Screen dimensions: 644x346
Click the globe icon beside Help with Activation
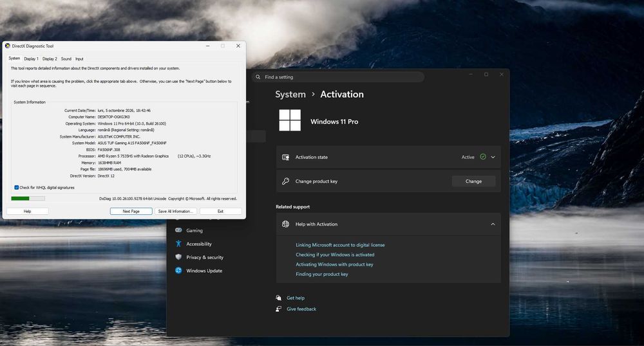pyautogui.click(x=285, y=224)
